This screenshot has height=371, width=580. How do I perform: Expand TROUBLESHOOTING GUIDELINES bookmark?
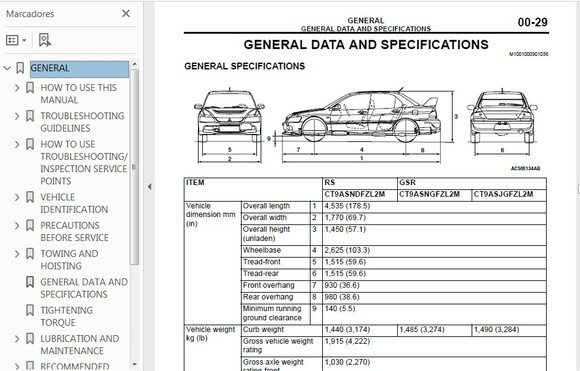[x=17, y=116]
